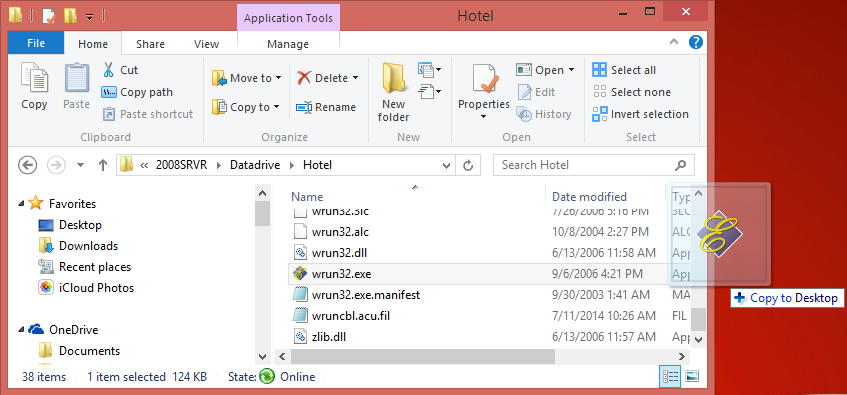The height and width of the screenshot is (395, 847).
Task: Switch to large icons view in status bar
Action: (x=692, y=377)
